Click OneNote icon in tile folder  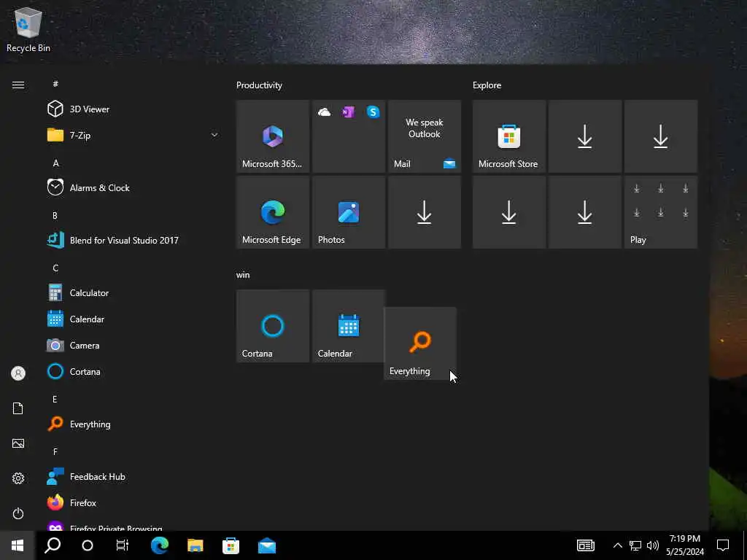349,112
